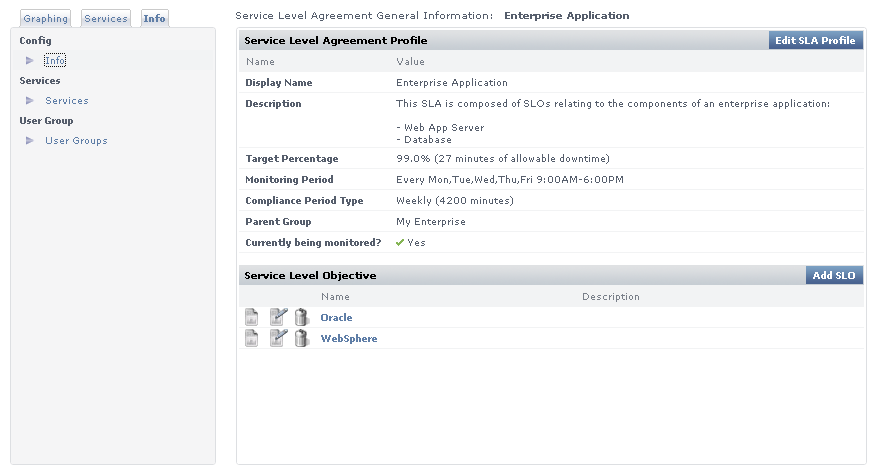Viewport: 877px width, 475px height.
Task: Click the green monitored checkmark icon
Action: [400, 243]
